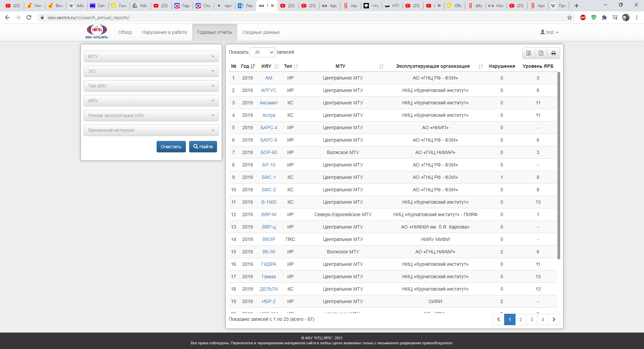Image resolution: width=644 pixels, height=349 pixels.
Task: Print the annual reports table
Action: click(x=553, y=53)
